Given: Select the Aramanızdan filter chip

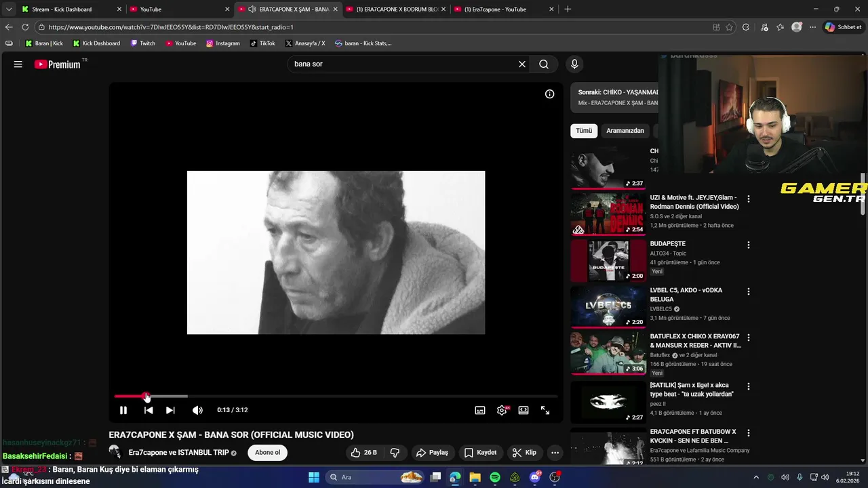Looking at the screenshot, I should point(625,131).
